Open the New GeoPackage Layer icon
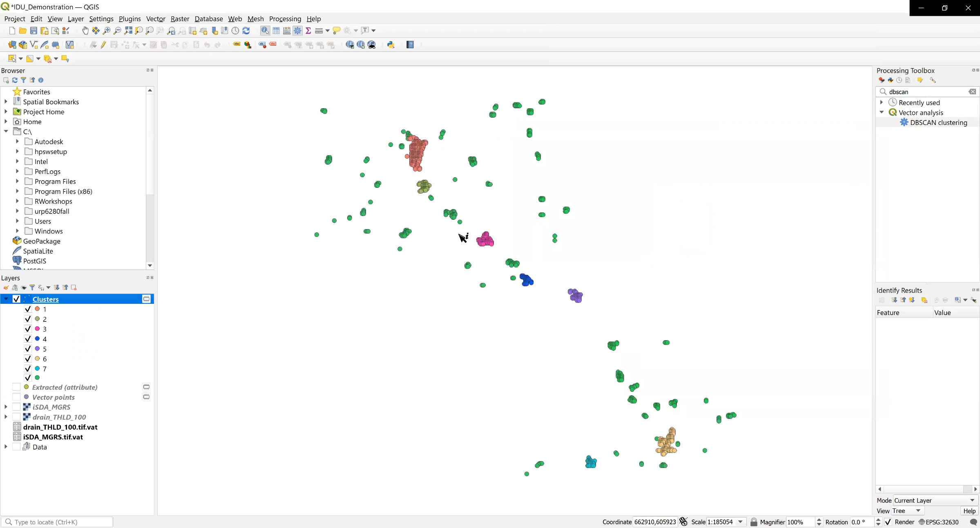 tap(23, 45)
